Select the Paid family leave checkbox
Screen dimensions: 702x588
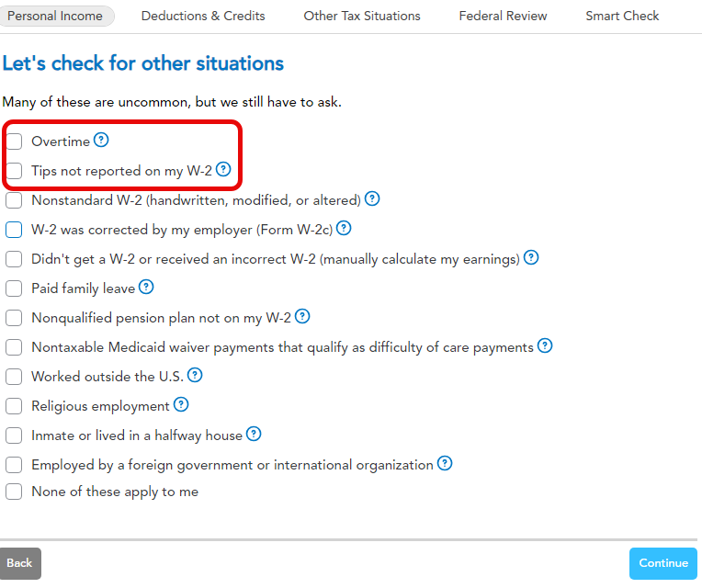pyautogui.click(x=14, y=288)
